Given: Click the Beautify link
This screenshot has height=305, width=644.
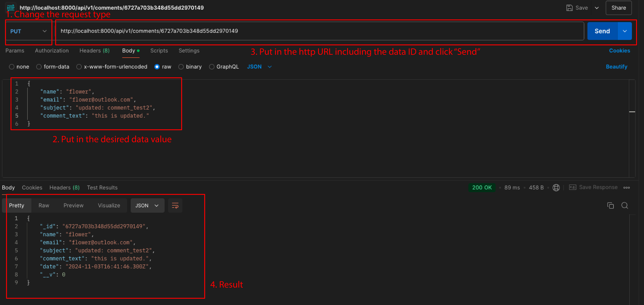Looking at the screenshot, I should [x=617, y=67].
